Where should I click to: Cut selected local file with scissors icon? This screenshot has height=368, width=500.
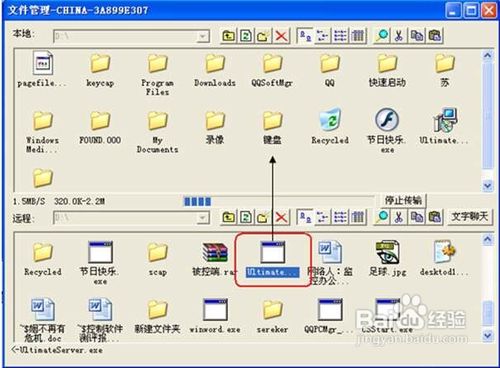(x=399, y=35)
